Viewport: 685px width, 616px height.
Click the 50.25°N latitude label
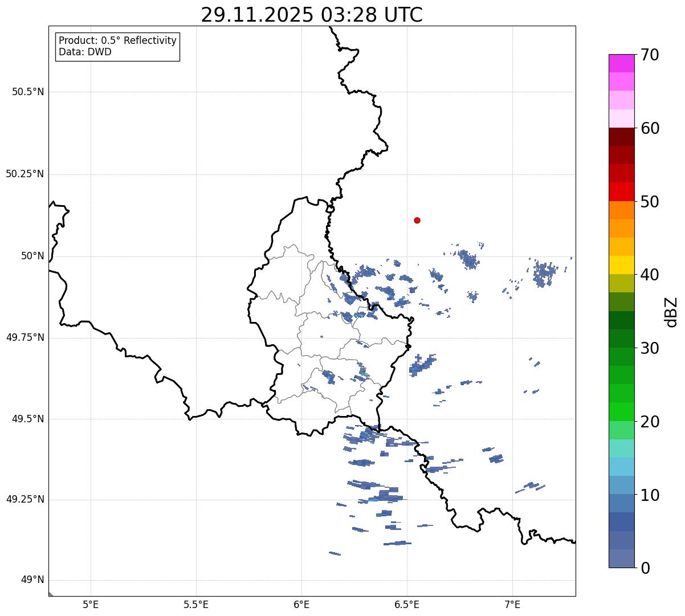25,174
